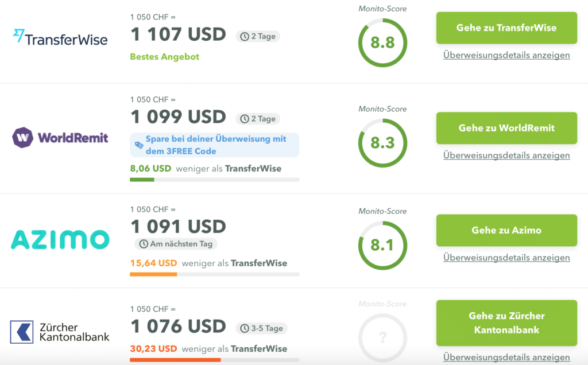Click the 8.1 Monito-Score circle

(382, 245)
